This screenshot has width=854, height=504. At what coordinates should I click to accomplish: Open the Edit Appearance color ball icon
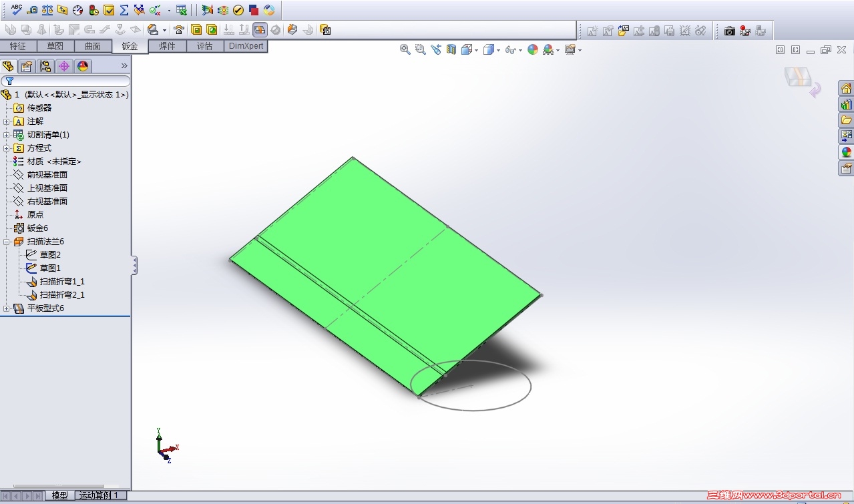pos(532,49)
